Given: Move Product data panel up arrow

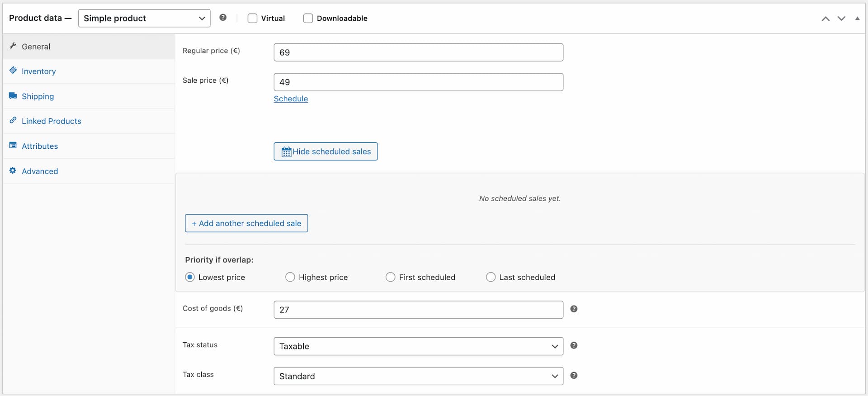Looking at the screenshot, I should (x=826, y=19).
